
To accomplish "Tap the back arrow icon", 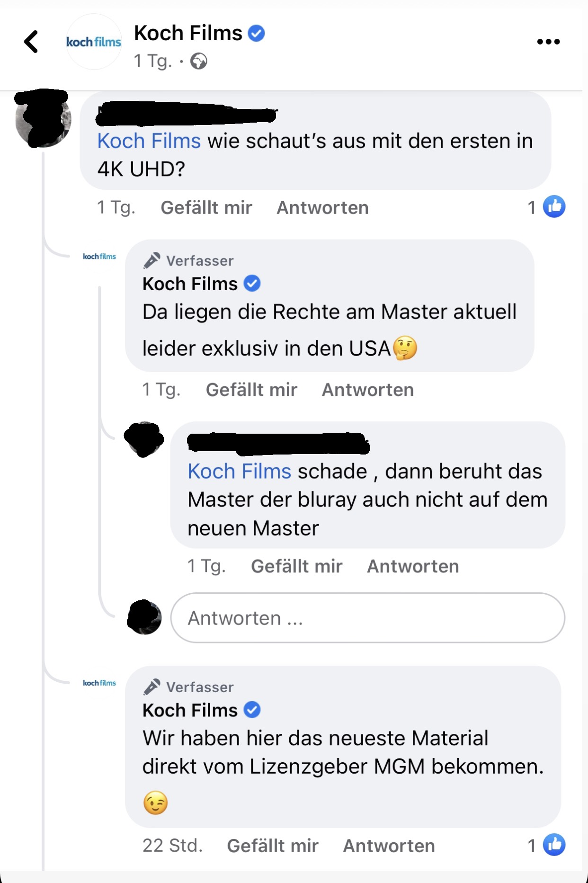I will click(31, 42).
